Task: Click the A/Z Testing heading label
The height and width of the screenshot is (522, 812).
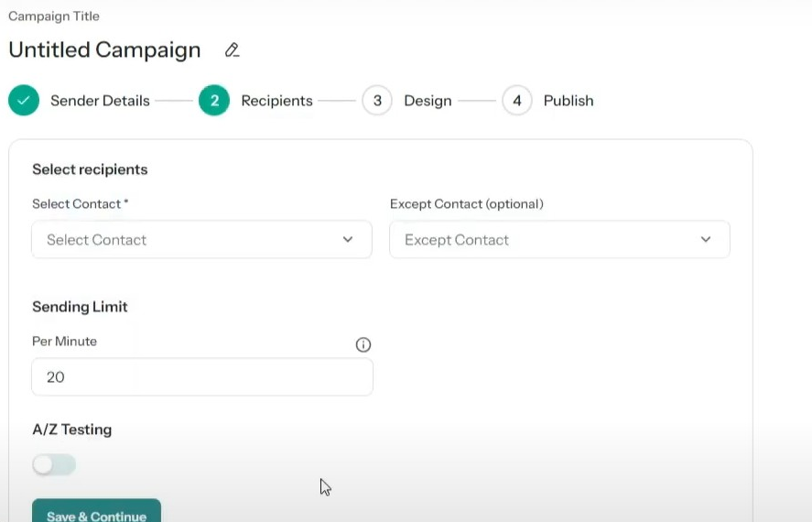Action: coord(72,430)
